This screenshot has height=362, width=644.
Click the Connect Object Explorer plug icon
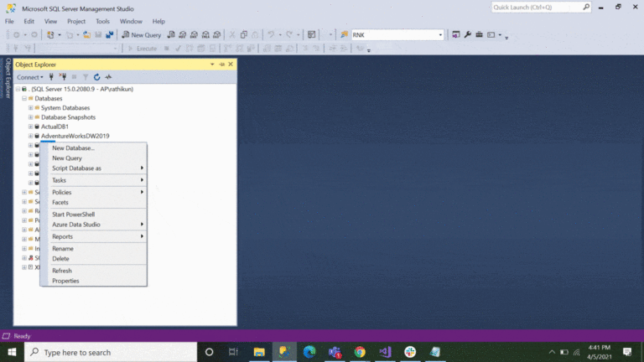[53, 77]
